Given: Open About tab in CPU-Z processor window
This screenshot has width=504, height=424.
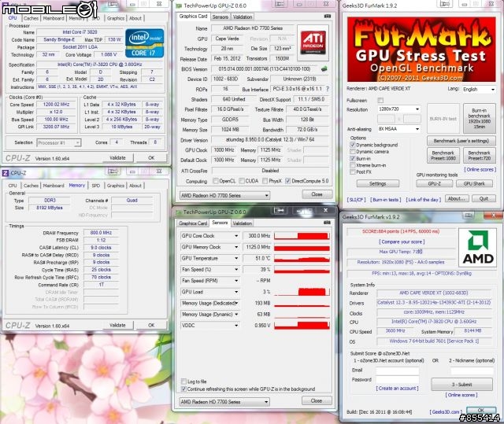Looking at the screenshot, I should click(135, 18).
